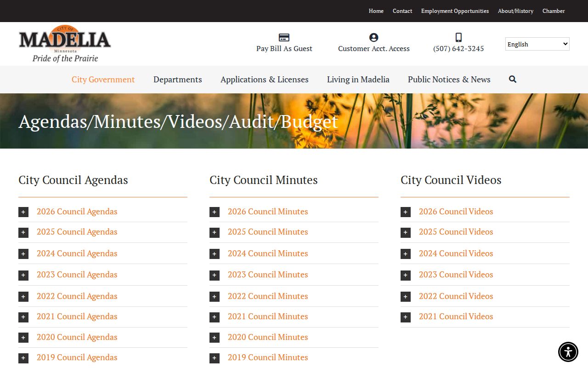
Task: Click the Pay Bill As Guest text
Action: [x=284, y=49]
